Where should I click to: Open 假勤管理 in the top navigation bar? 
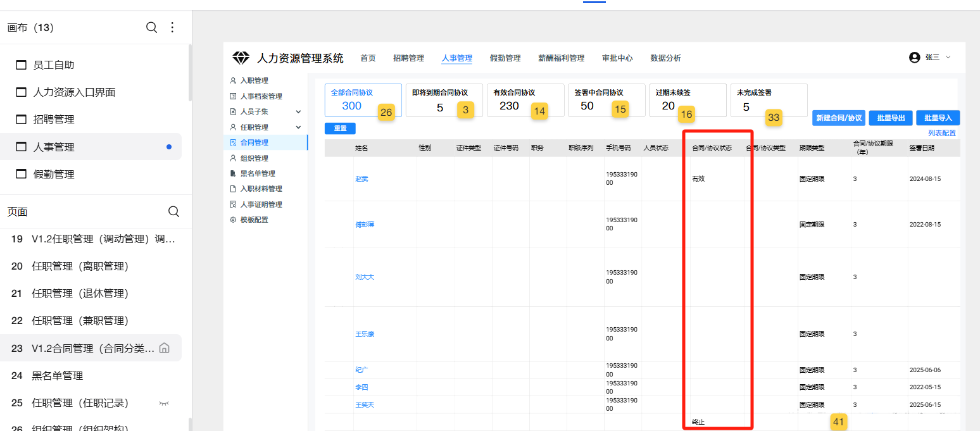tap(505, 58)
